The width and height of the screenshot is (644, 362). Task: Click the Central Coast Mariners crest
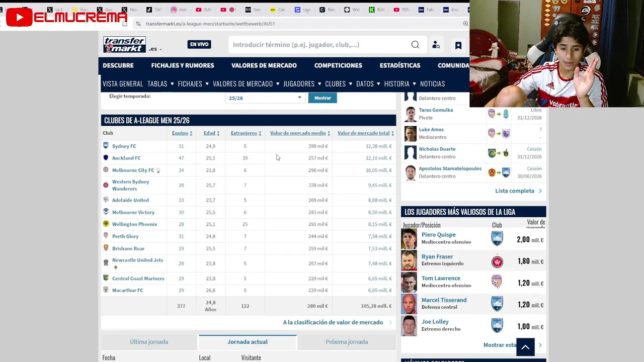pos(106,278)
